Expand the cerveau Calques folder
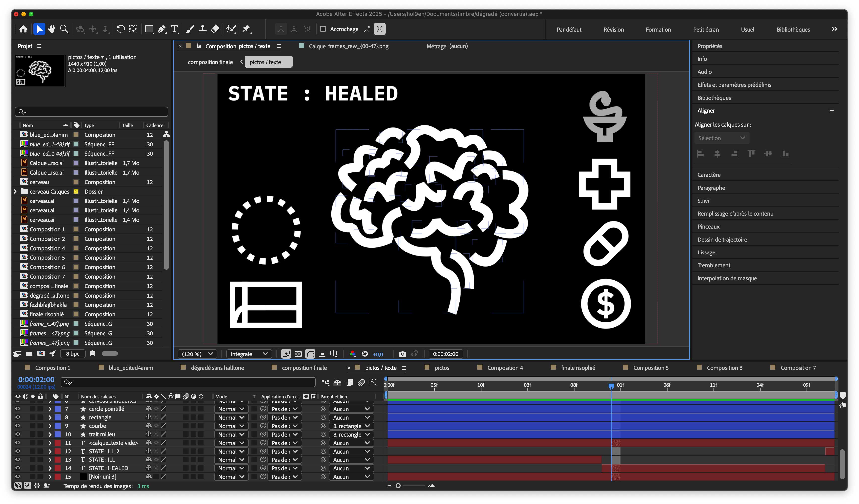 click(x=15, y=192)
